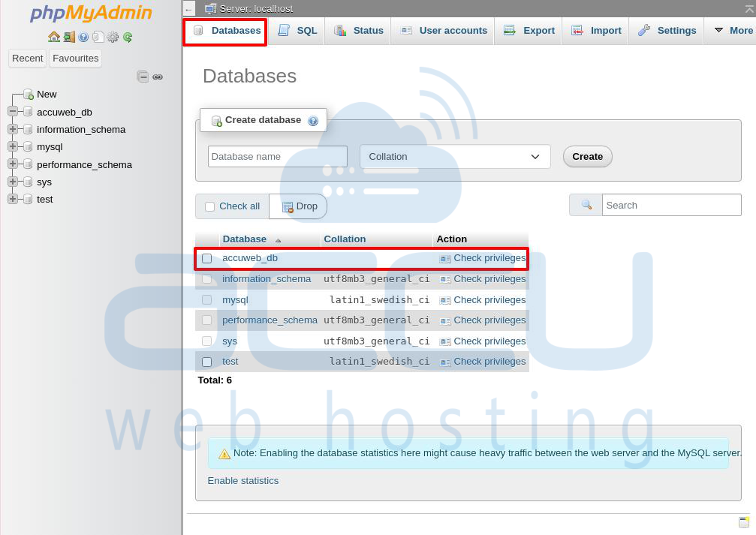Expand the test tree node
This screenshot has height=535, width=756.
tap(13, 199)
